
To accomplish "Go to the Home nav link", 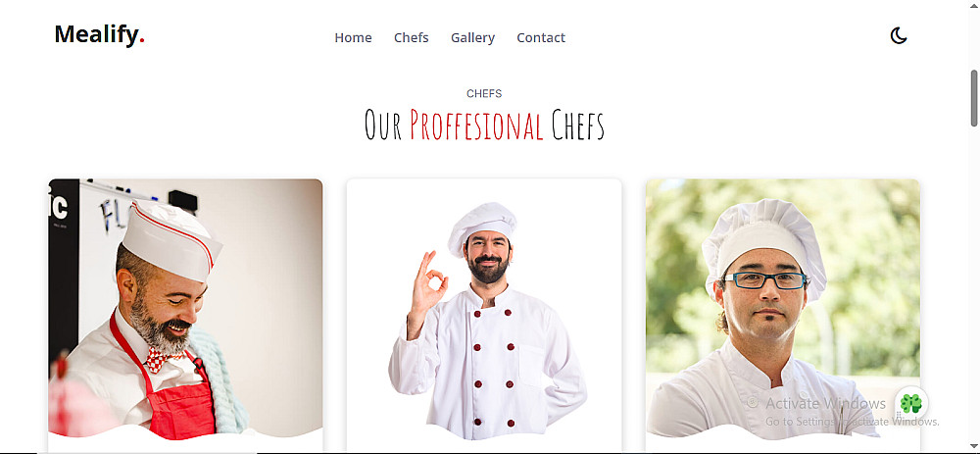I will coord(353,37).
